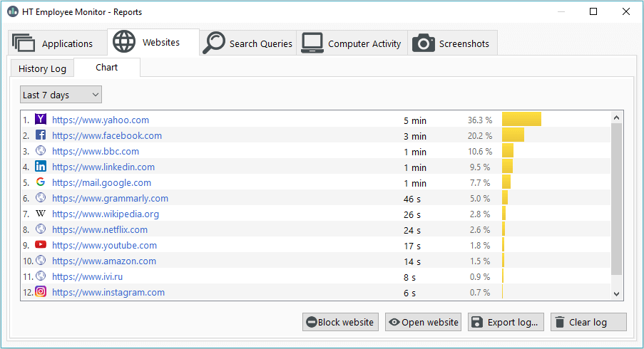This screenshot has height=349, width=644.
Task: Open the https://www.grammarly.com link
Action: (x=110, y=198)
